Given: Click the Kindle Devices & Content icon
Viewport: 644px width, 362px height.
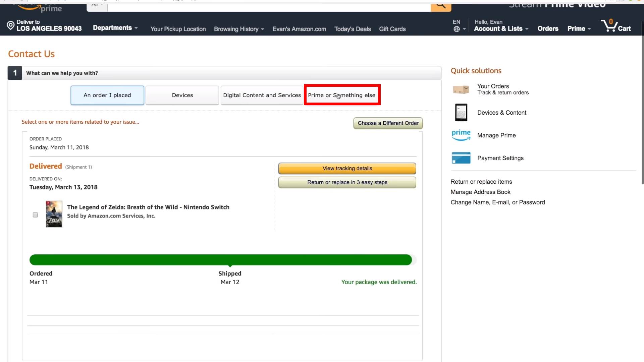Looking at the screenshot, I should (461, 113).
